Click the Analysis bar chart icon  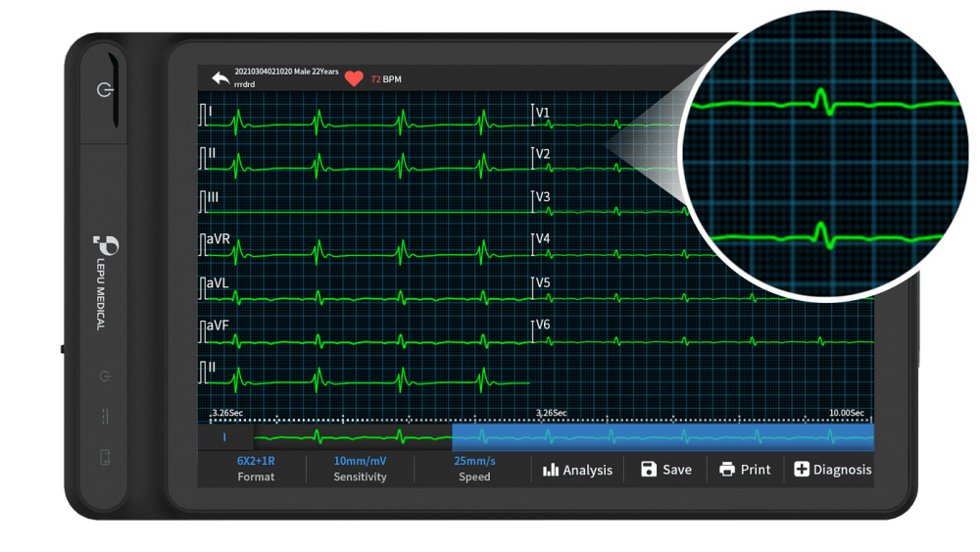tap(550, 470)
